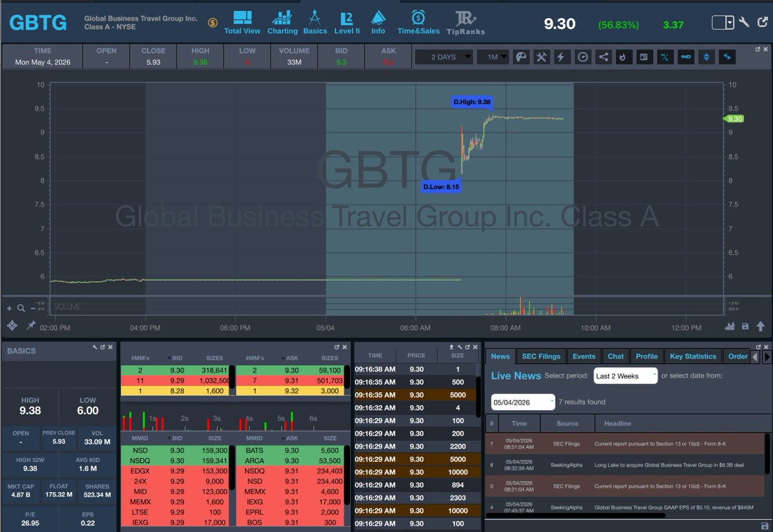Click the orange dollar coin icon near the company name
The height and width of the screenshot is (532, 773).
click(x=213, y=23)
